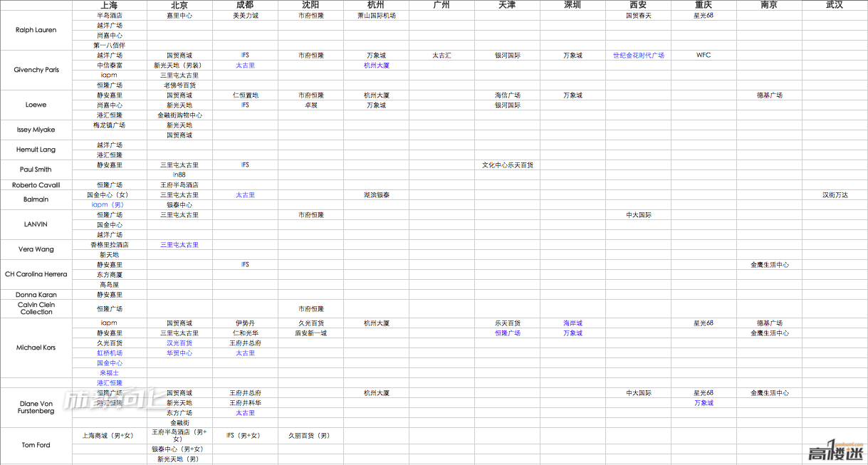Click the 高岛屋 cell

tap(109, 284)
